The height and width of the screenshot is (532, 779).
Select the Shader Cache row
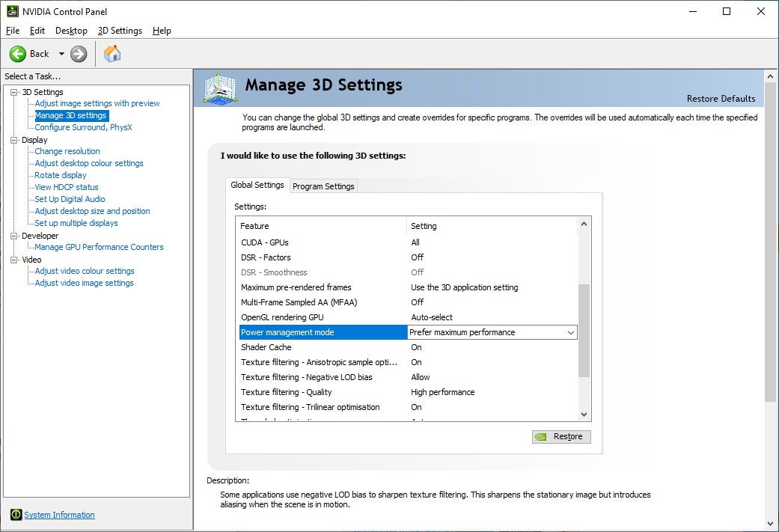click(407, 347)
